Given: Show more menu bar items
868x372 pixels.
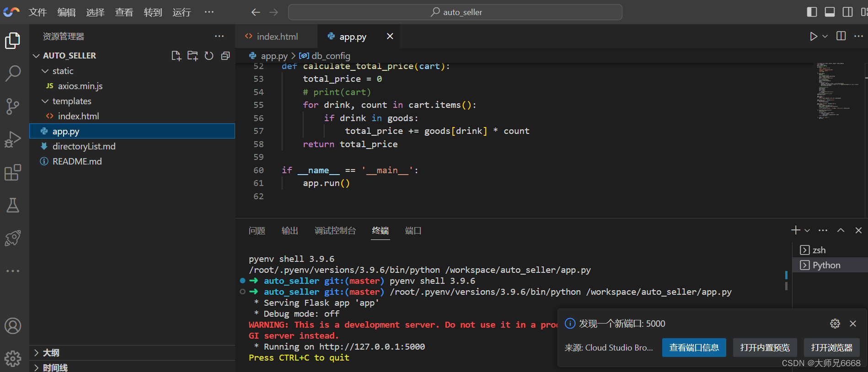Looking at the screenshot, I should tap(209, 12).
